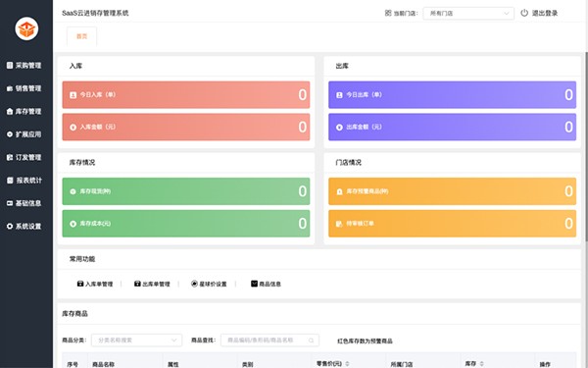Viewport: 588px width, 368px height.
Task: Switch to the 首页 tab
Action: pos(81,36)
